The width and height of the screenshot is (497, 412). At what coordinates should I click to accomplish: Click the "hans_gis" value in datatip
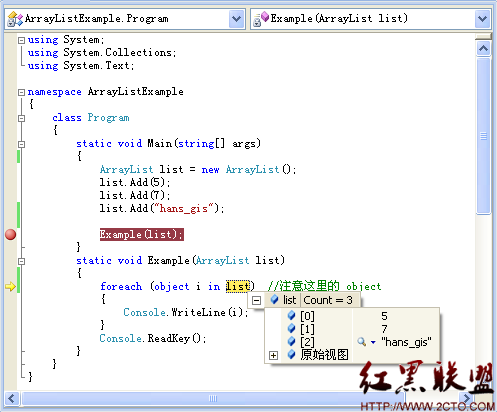pyautogui.click(x=406, y=342)
